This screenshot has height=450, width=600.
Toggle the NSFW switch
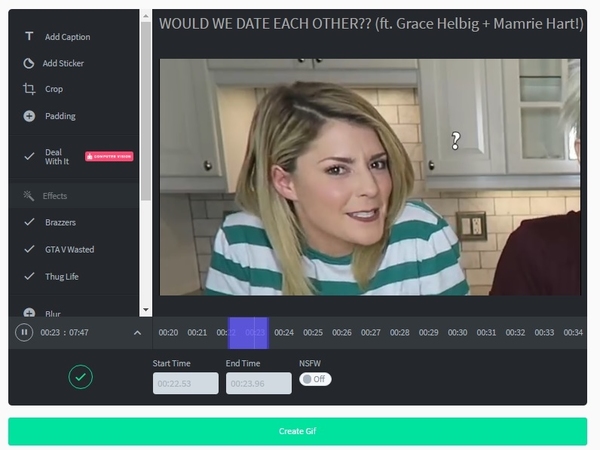[315, 379]
